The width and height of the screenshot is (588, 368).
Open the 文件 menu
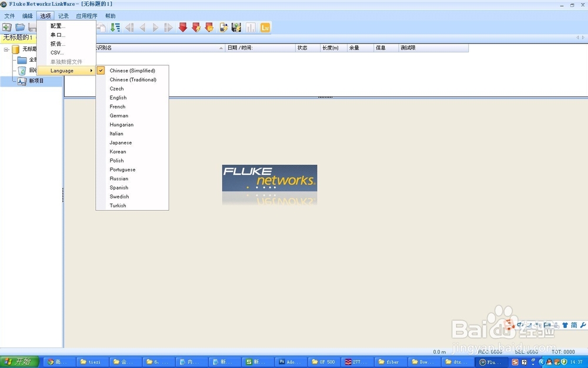tap(9, 16)
